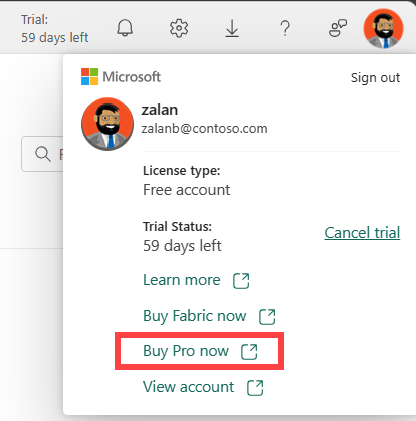416x421 pixels.
Task: Click the zalan user name
Action: coord(160,110)
